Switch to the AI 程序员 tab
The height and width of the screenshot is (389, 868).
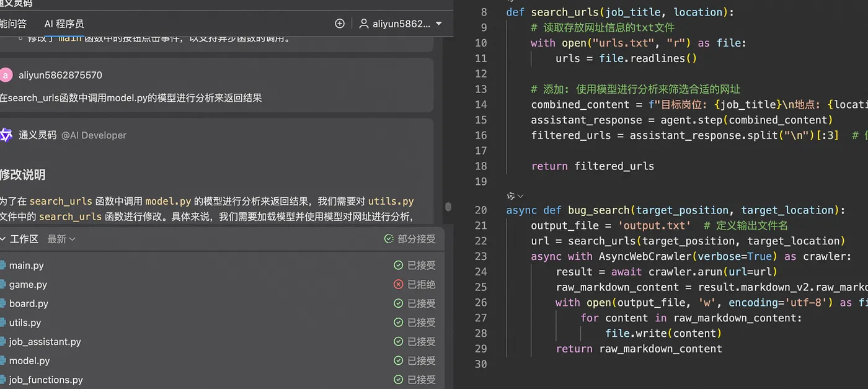coord(64,24)
